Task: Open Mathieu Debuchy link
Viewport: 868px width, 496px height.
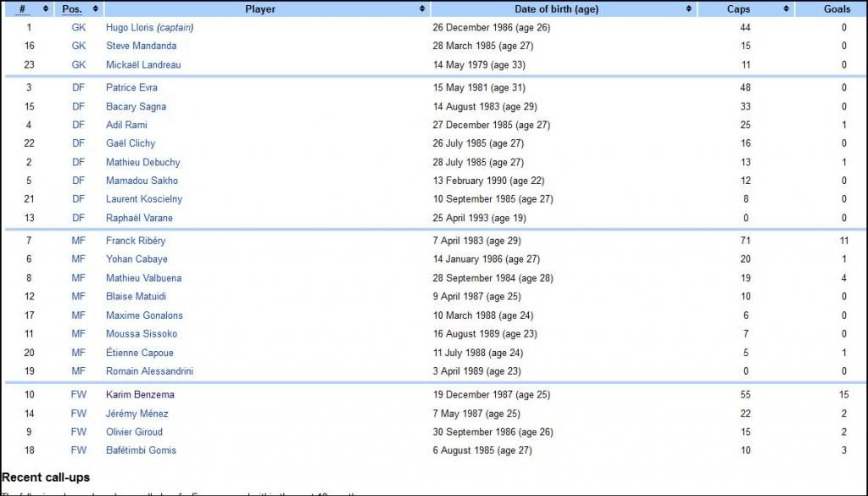Action: pyautogui.click(x=143, y=162)
